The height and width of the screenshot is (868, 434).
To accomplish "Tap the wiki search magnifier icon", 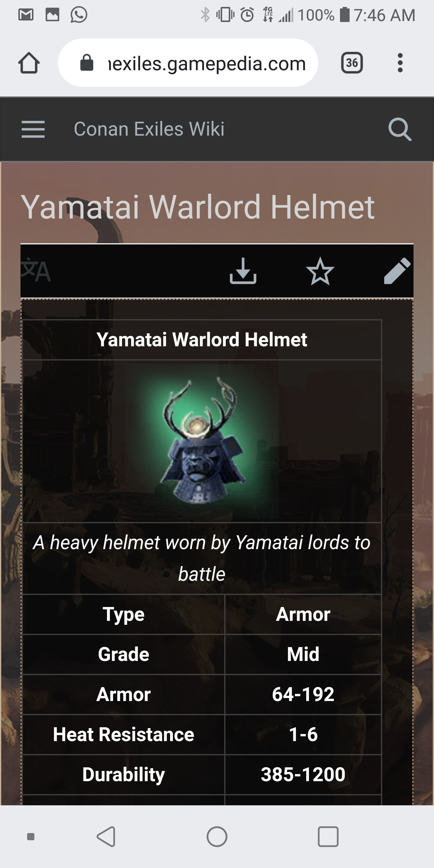I will tap(400, 129).
